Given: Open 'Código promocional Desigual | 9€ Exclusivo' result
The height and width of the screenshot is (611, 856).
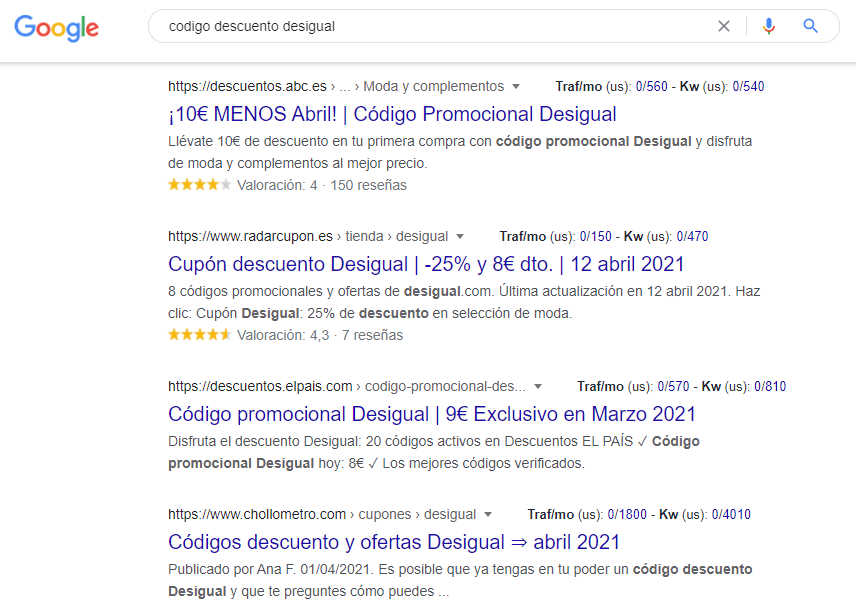Looking at the screenshot, I should pyautogui.click(x=432, y=414).
